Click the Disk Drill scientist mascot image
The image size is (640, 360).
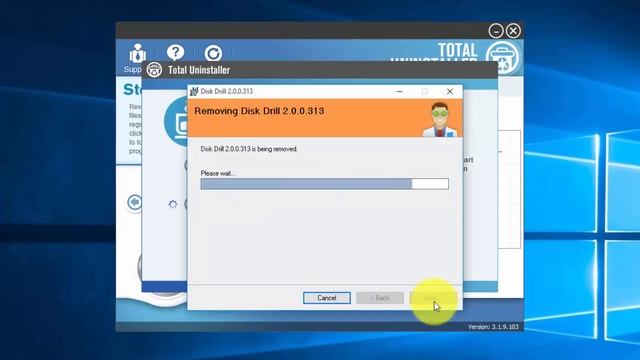point(440,119)
